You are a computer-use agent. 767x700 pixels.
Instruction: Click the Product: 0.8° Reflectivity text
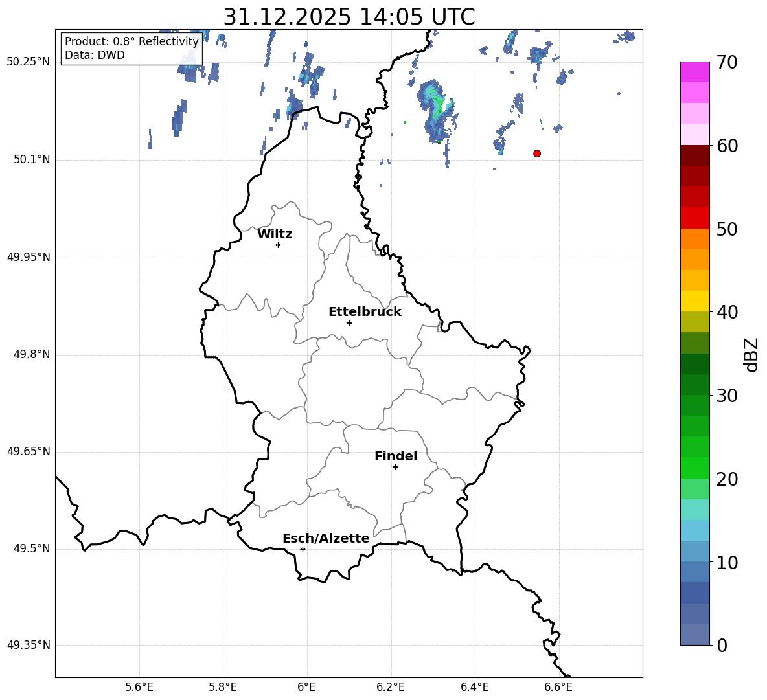click(x=132, y=41)
